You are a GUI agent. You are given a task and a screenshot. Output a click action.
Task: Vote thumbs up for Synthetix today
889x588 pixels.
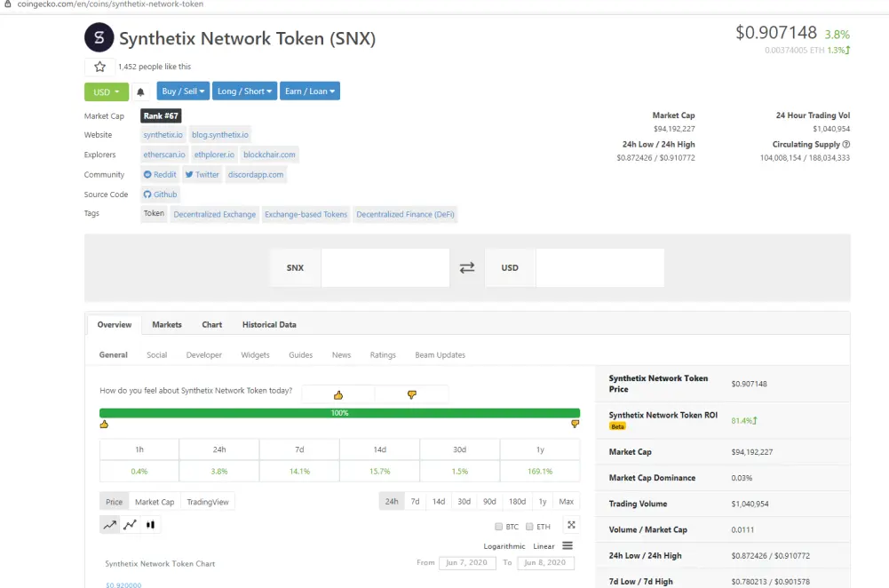pos(337,394)
